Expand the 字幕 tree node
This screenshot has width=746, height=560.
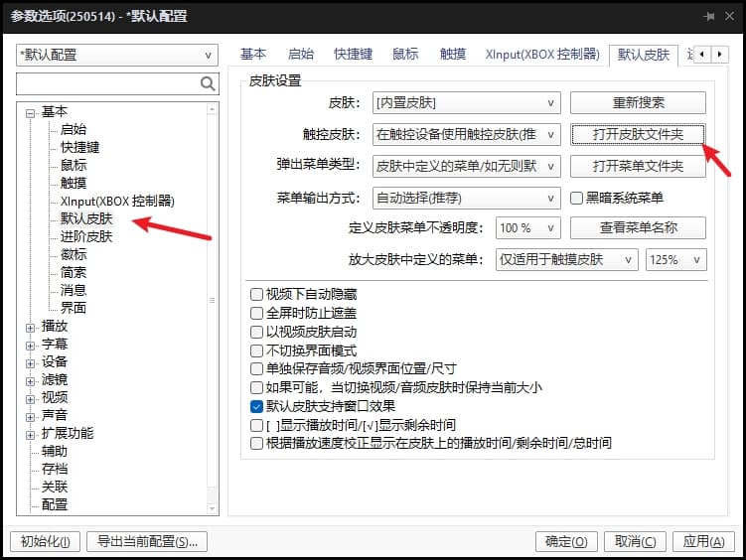click(x=31, y=346)
